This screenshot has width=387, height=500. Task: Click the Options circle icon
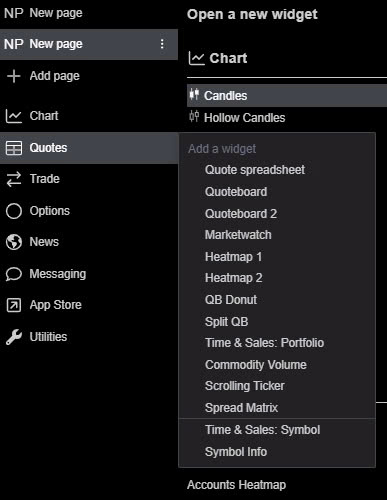14,211
